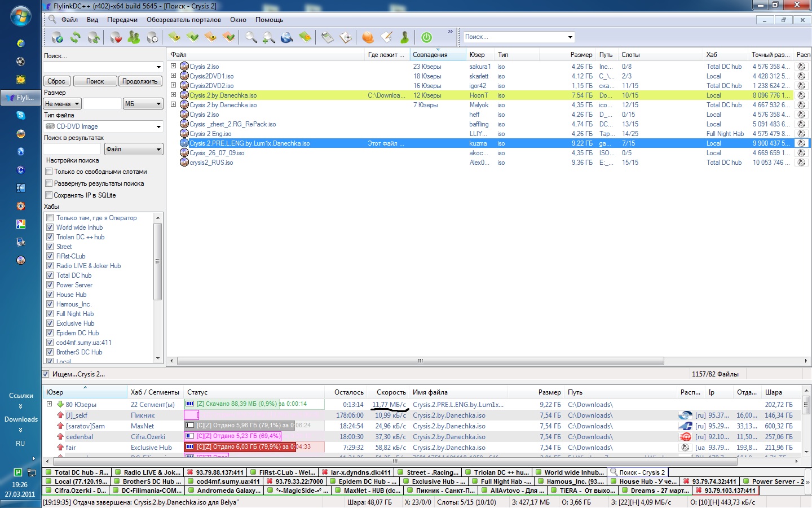Uncheck the 'Power Server' hub checkbox
Image resolution: width=812 pixels, height=508 pixels.
coord(50,285)
